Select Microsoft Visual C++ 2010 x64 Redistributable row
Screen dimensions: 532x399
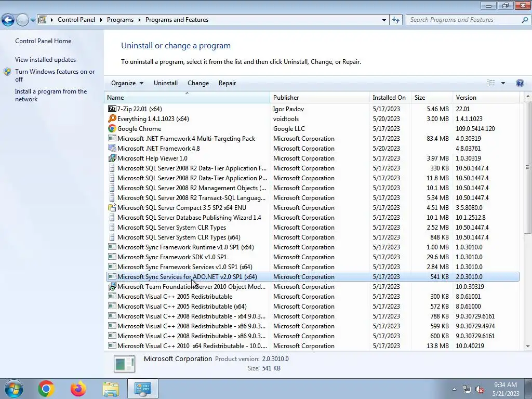pyautogui.click(x=312, y=345)
